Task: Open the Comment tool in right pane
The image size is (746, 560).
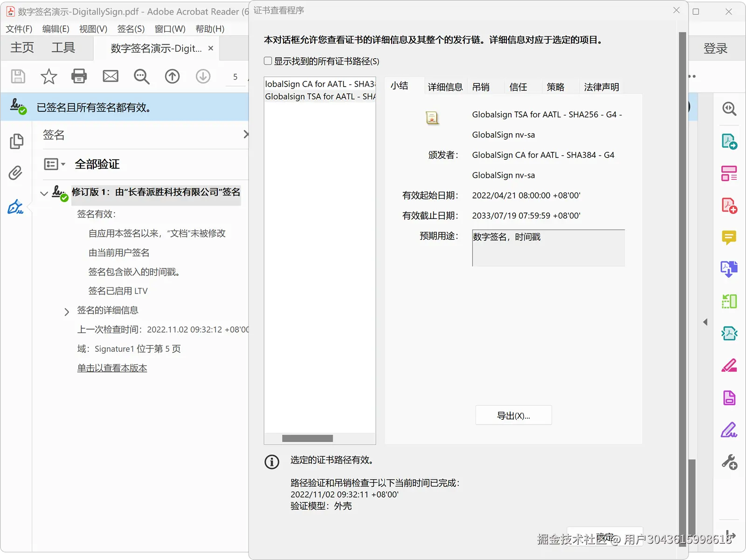Action: [729, 238]
